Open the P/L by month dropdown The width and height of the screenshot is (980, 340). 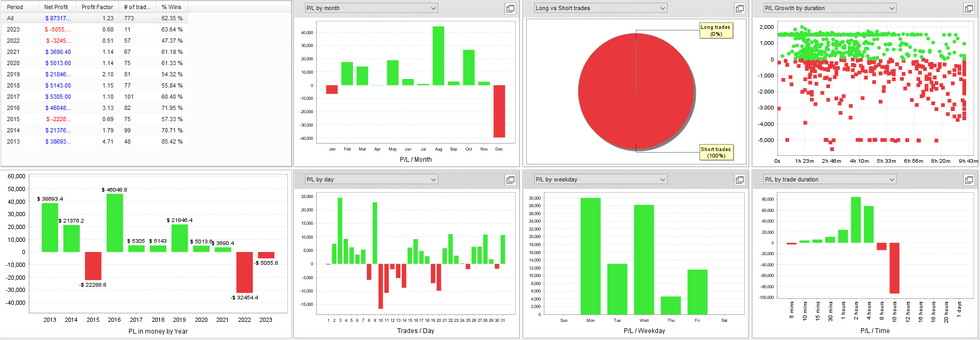[371, 8]
